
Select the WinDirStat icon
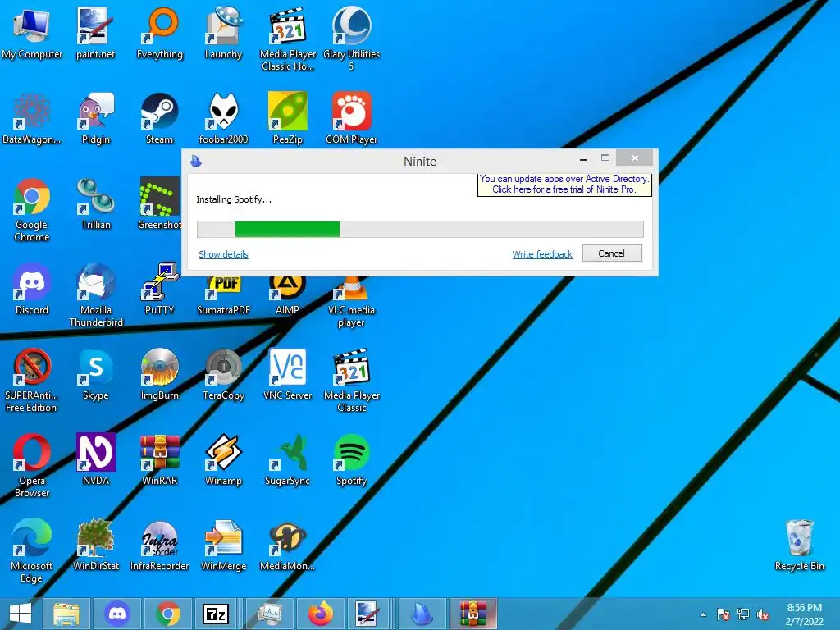click(x=95, y=546)
